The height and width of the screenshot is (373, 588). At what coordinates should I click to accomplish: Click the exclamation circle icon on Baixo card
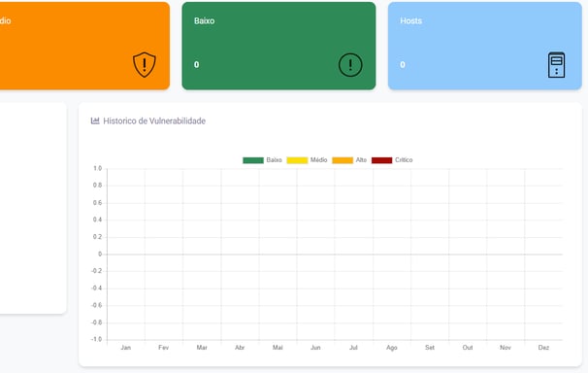(x=350, y=65)
